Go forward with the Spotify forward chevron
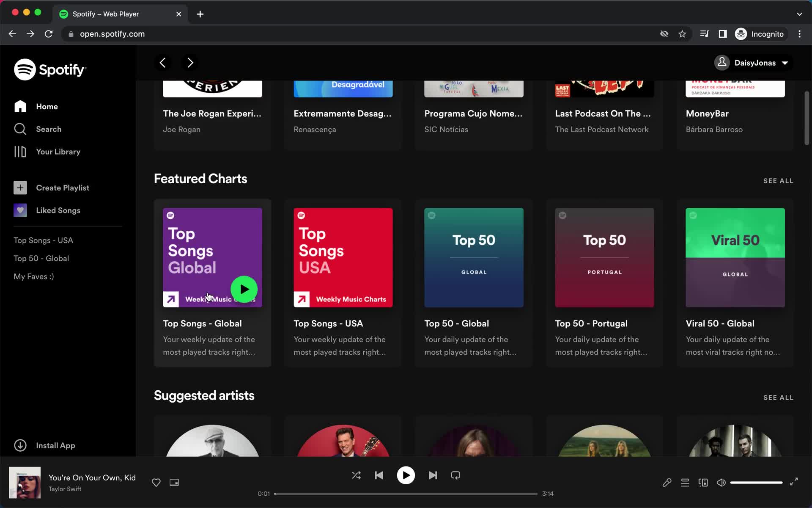The height and width of the screenshot is (508, 812). 190,63
